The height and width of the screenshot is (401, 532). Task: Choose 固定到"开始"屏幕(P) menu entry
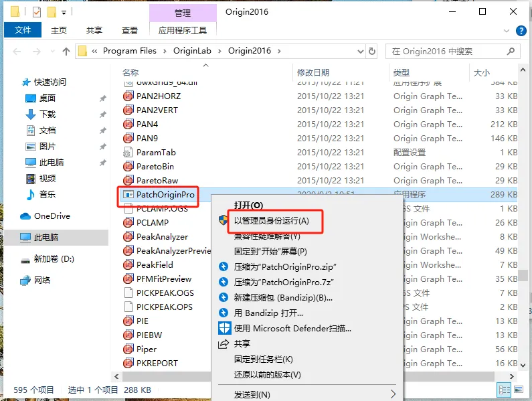tap(270, 251)
